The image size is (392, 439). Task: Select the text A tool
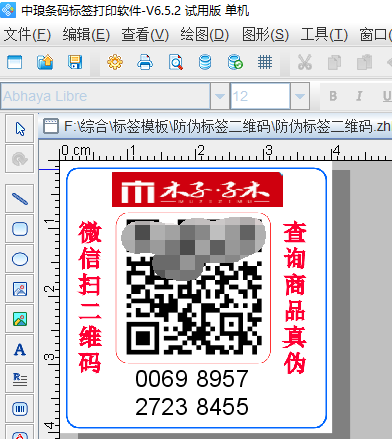click(20, 349)
